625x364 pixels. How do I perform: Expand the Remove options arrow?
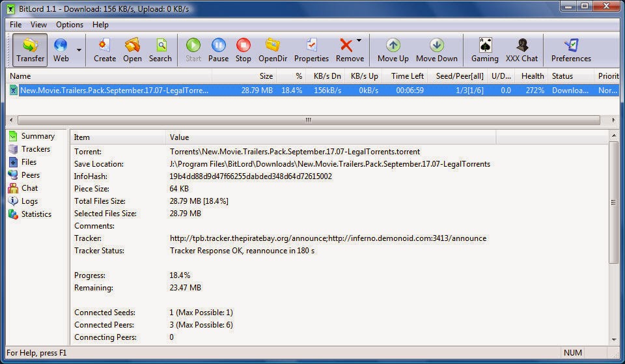[x=359, y=40]
